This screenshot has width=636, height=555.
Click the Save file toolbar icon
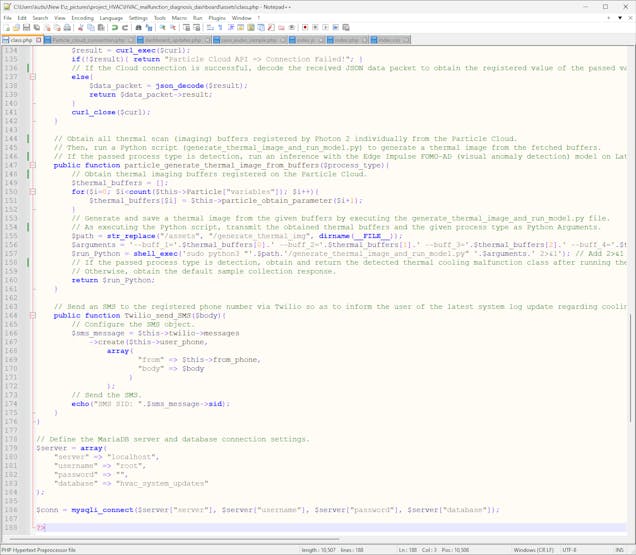(26, 28)
